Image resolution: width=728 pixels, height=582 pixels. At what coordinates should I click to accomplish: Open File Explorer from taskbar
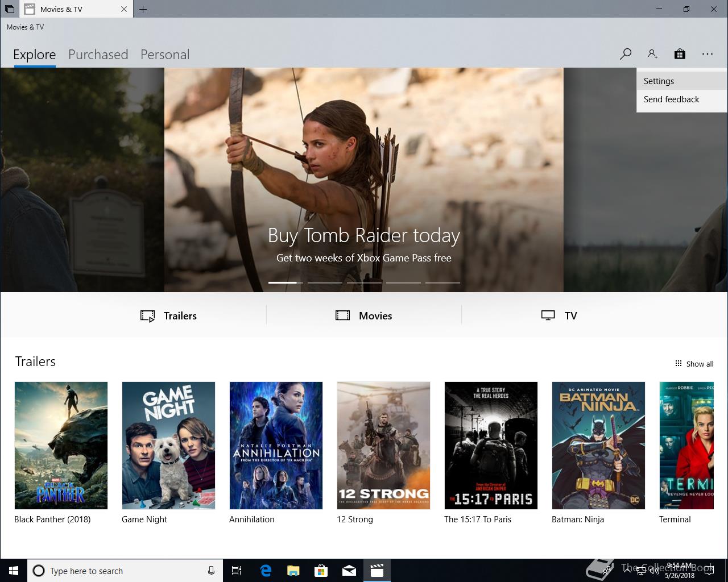pyautogui.click(x=293, y=571)
